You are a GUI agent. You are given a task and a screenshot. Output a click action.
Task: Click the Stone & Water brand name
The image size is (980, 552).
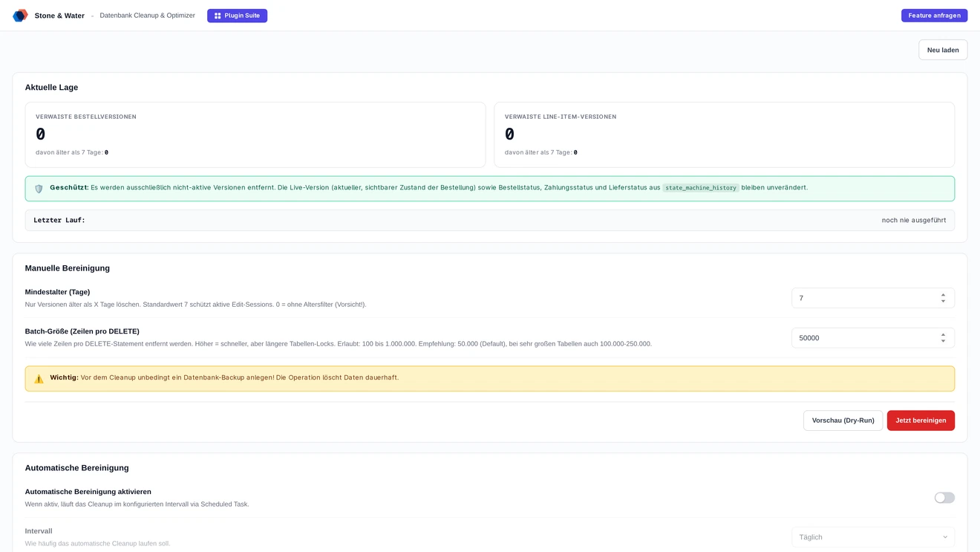(59, 16)
